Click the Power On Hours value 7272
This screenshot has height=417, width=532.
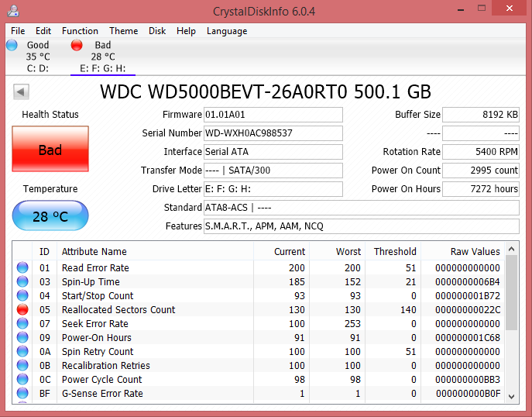pyautogui.click(x=481, y=189)
